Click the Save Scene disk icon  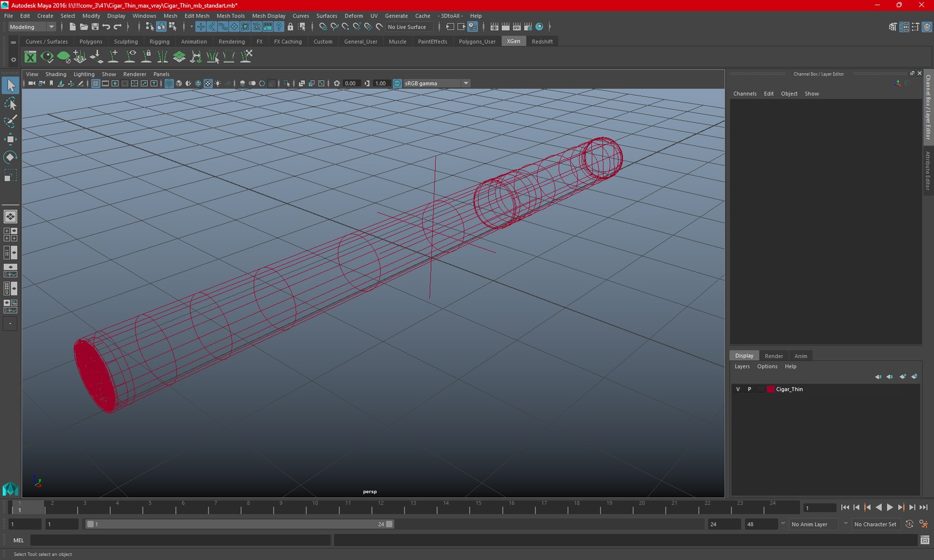95,26
